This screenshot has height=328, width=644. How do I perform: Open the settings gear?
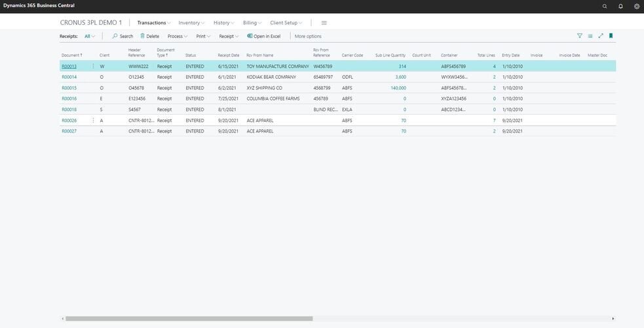point(637,6)
